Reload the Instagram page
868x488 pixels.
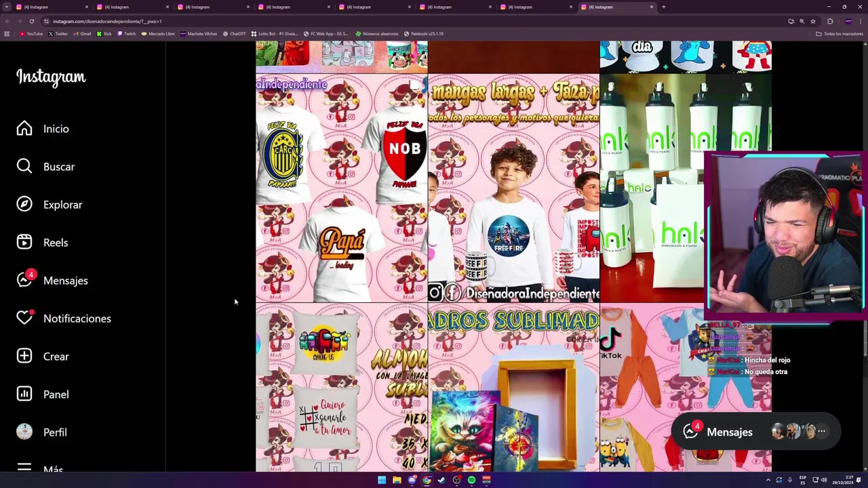point(31,21)
